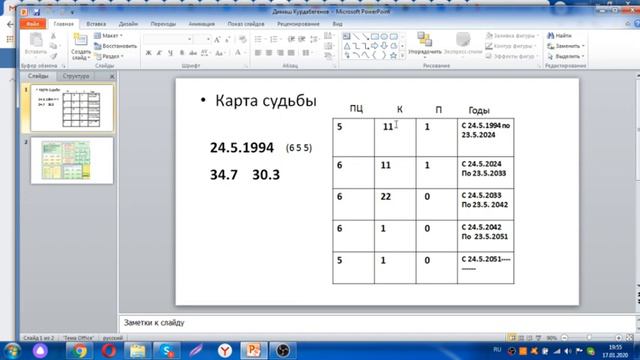Open the Анимация ribbon tab
This screenshot has height=360, width=640.
coord(202,24)
